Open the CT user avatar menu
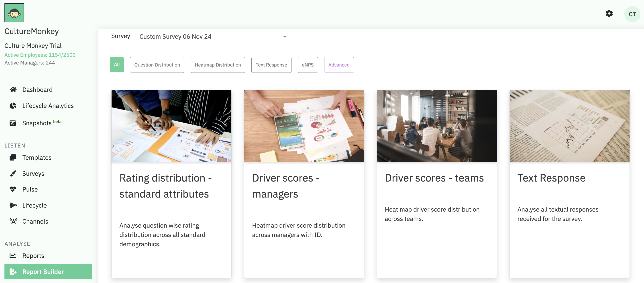644x283 pixels. click(x=632, y=14)
